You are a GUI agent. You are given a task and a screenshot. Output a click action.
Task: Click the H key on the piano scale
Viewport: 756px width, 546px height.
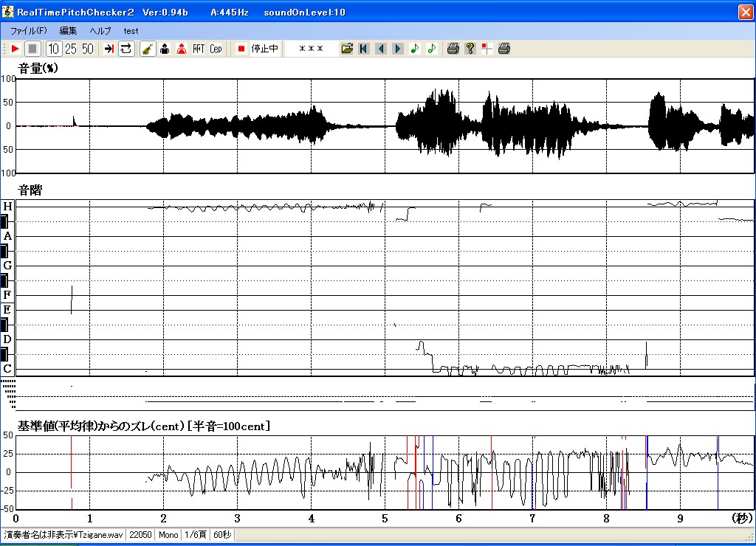[x=7, y=207]
